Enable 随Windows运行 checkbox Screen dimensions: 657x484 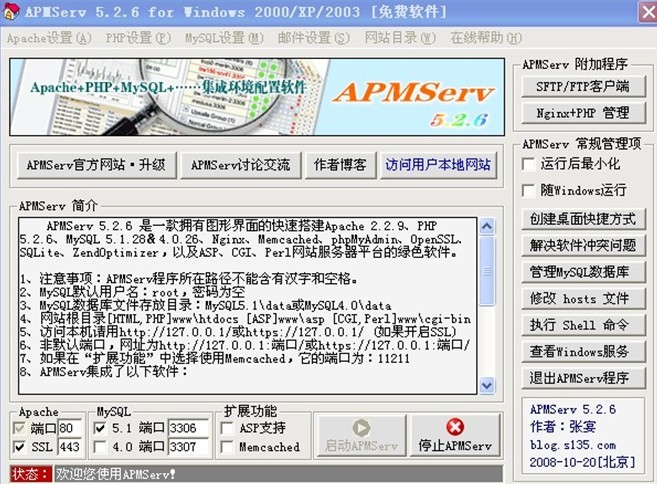529,191
